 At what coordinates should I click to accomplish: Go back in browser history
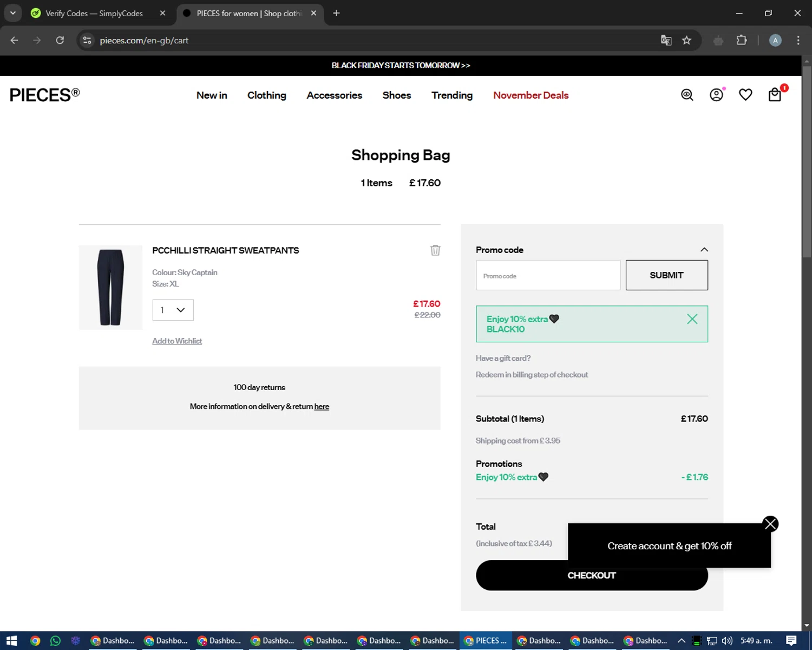[15, 40]
